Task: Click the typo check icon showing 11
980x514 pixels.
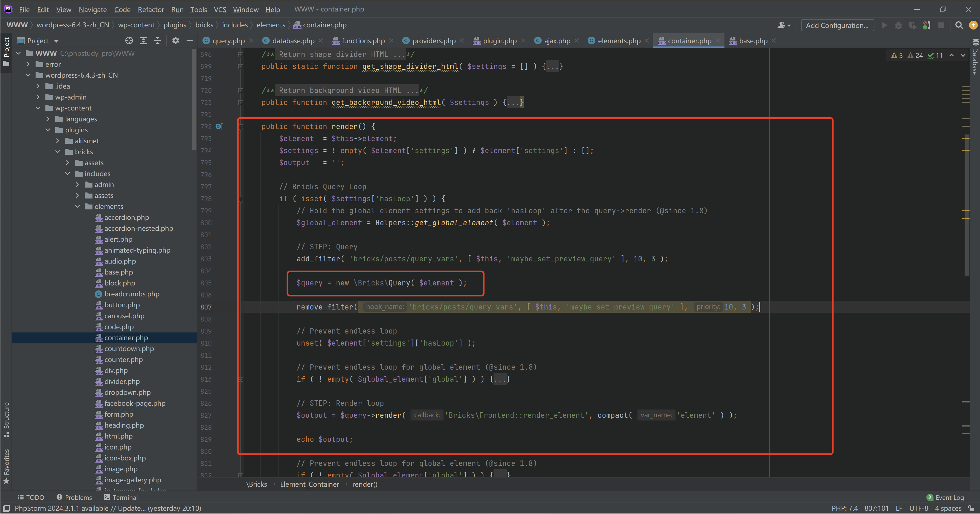Action: click(x=935, y=56)
